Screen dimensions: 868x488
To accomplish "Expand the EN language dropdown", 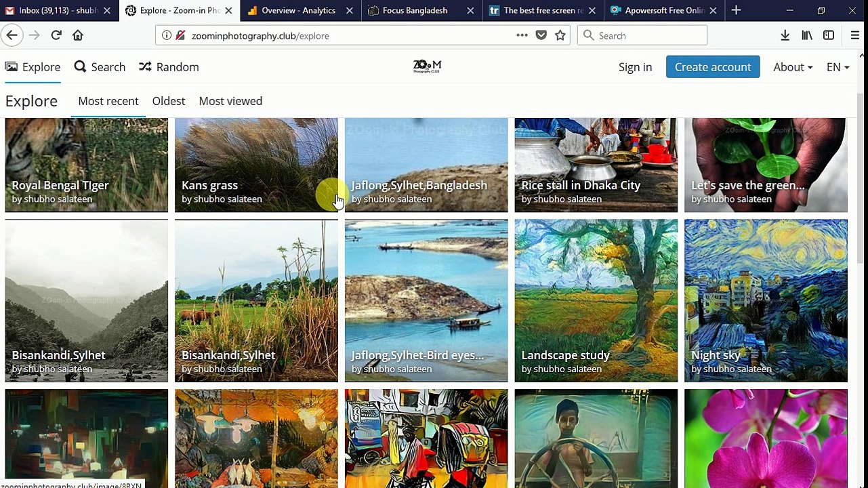I will 838,67.
